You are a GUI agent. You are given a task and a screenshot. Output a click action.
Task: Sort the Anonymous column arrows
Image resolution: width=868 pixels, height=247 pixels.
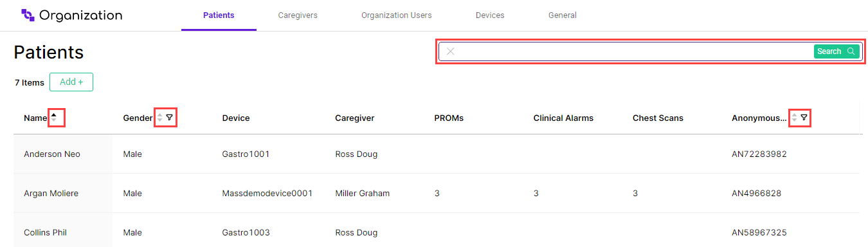coord(794,118)
